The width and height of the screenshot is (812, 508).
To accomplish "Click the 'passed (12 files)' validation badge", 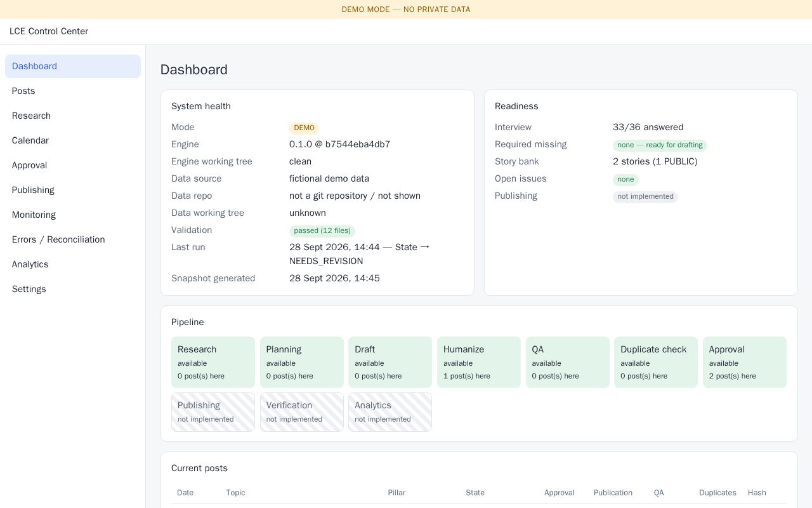I will (x=322, y=231).
